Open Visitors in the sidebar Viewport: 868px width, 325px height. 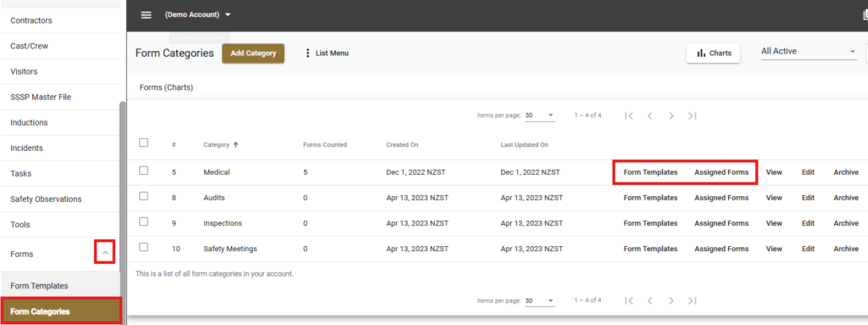point(60,71)
